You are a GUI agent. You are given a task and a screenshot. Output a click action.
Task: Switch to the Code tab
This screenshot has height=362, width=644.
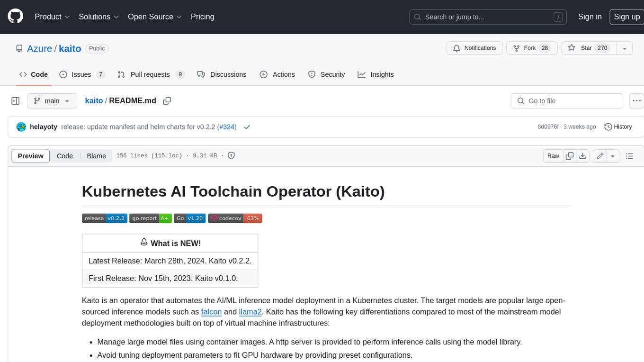pos(34,74)
